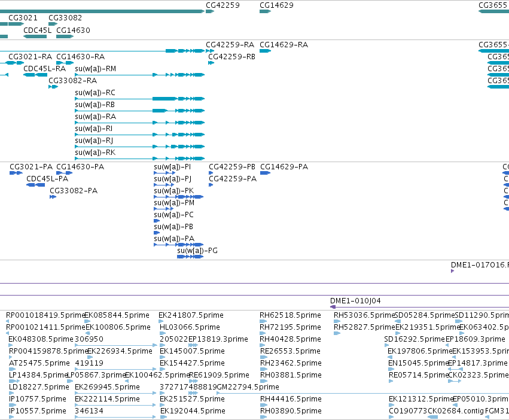Click EST RH72195.5prime
Screen dimensions: 509x420
click(291, 327)
